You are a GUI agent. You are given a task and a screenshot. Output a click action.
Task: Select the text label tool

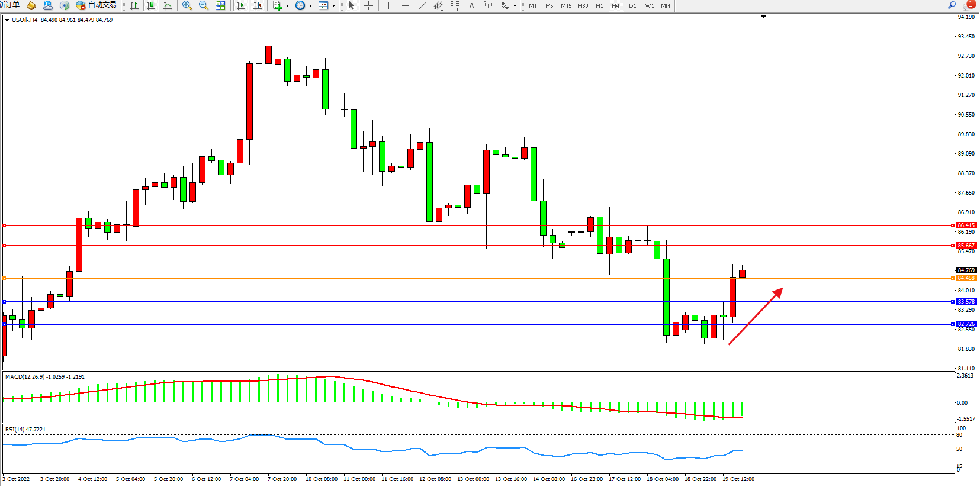coord(488,5)
